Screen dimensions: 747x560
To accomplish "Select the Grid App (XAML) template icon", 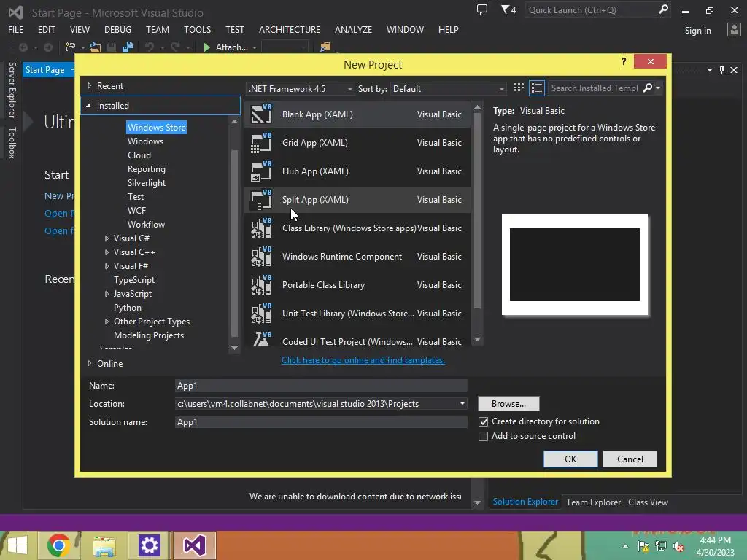I will 261,142.
